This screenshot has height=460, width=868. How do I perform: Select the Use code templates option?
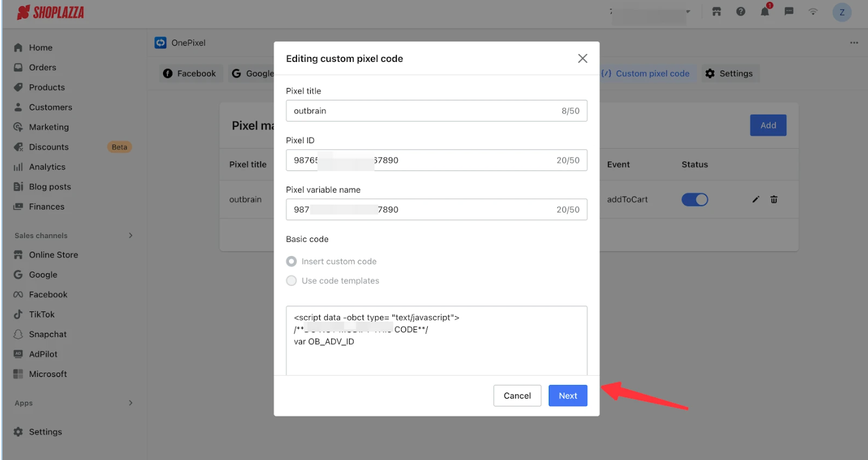291,281
